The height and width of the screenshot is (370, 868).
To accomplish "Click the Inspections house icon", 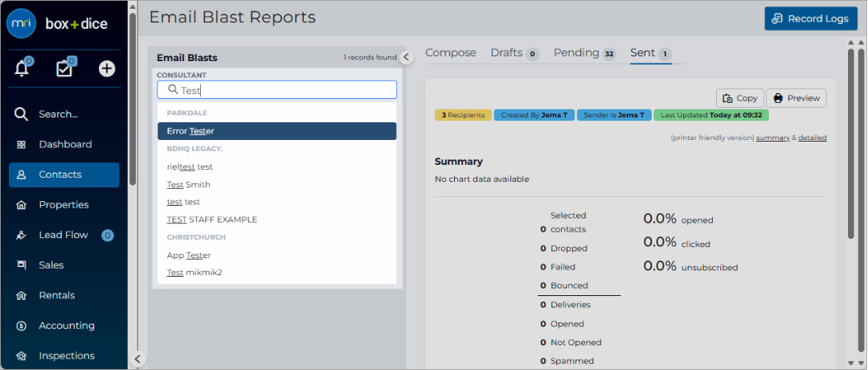I will 22,356.
